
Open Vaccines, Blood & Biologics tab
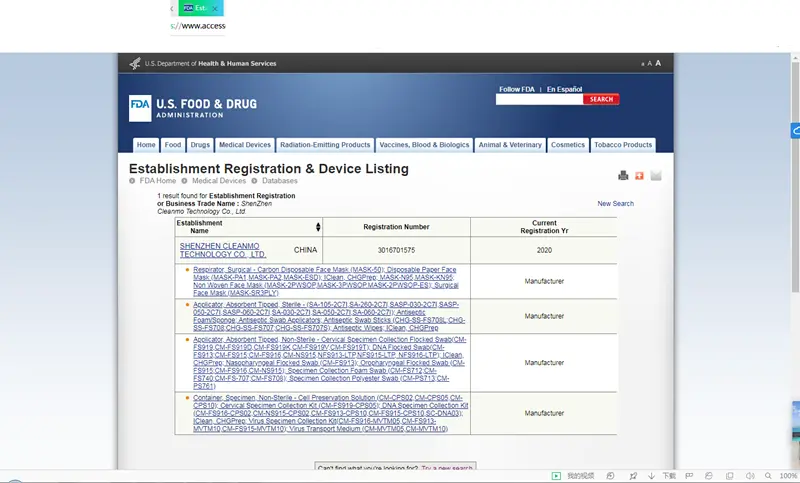[x=424, y=145]
